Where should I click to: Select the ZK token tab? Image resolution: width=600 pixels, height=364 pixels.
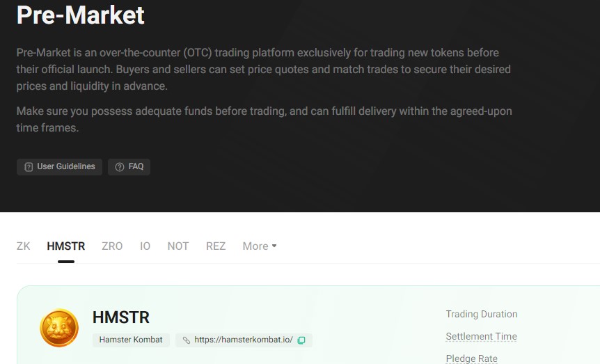pyautogui.click(x=23, y=246)
